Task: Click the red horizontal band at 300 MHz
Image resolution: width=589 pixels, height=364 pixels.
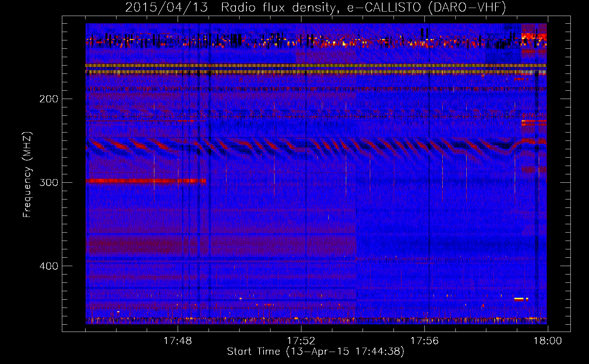Action: coord(146,181)
